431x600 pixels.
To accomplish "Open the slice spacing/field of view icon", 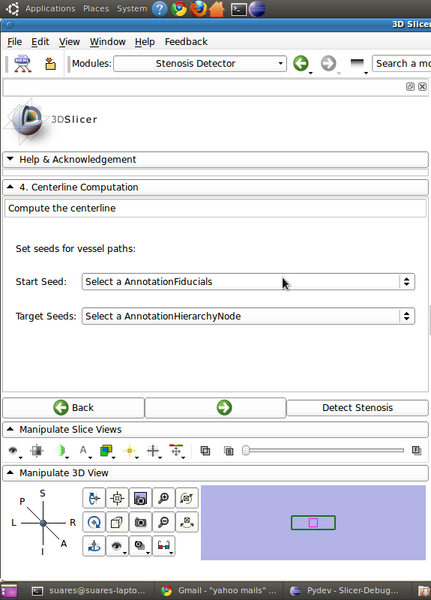I will [x=176, y=451].
